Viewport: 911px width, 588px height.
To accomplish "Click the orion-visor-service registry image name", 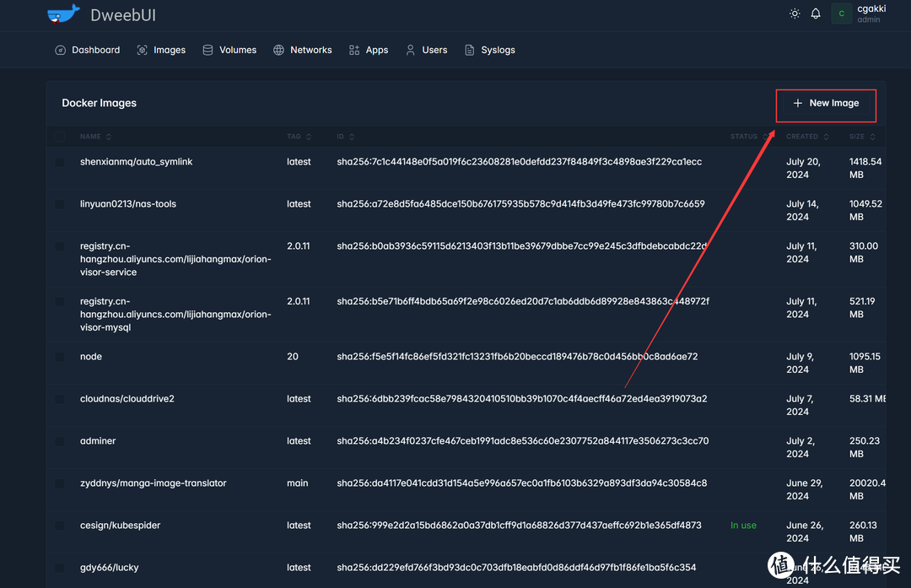I will (x=175, y=259).
